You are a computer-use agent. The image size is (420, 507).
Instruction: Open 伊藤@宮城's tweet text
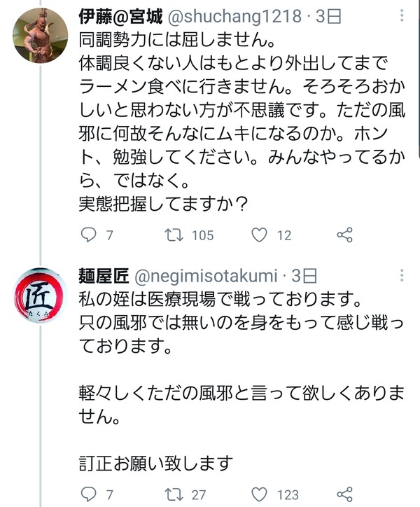241,122
